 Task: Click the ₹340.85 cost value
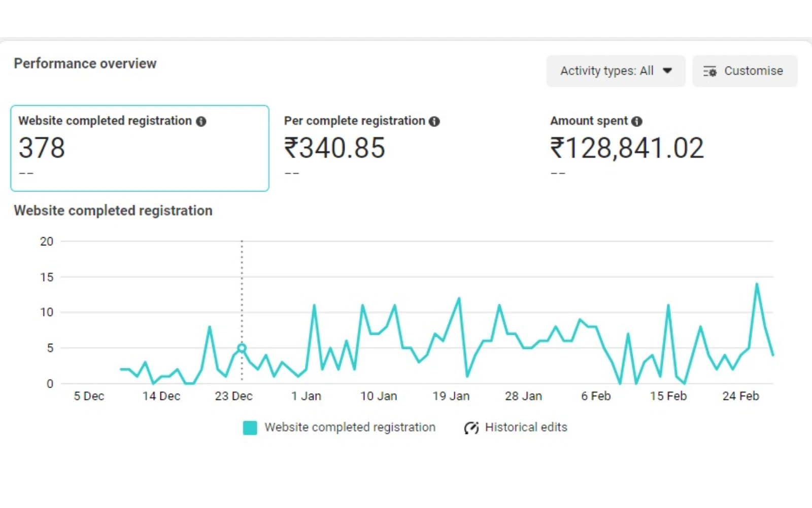coord(334,148)
